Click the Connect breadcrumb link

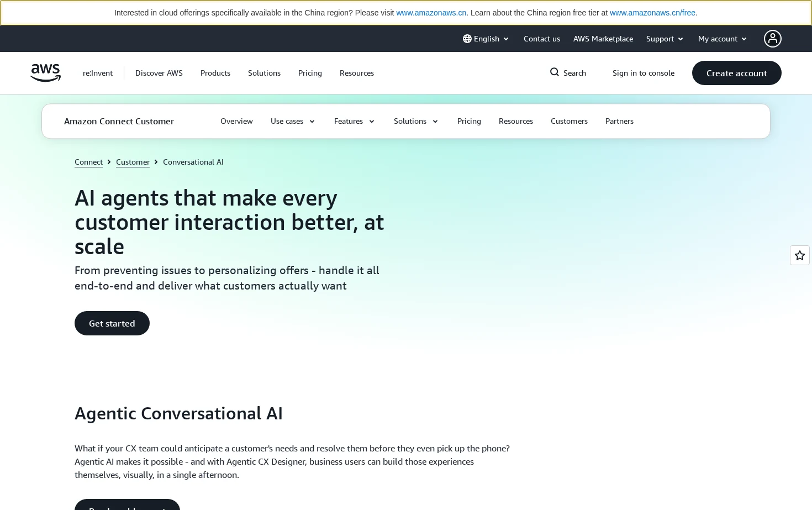click(88, 162)
